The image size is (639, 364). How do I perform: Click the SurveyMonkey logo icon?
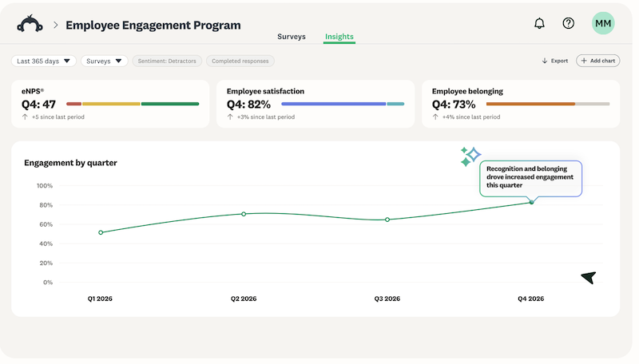[30, 24]
